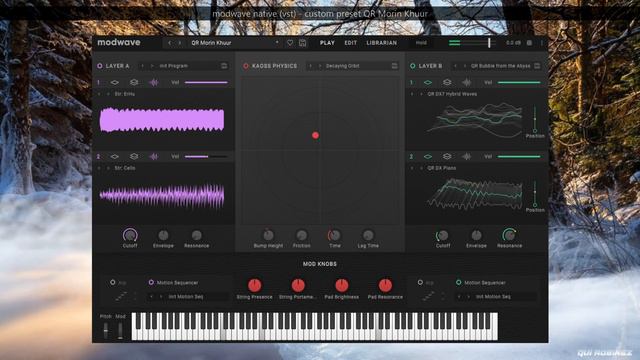Select Layer A sample waveform icon, slot 1
Screen dimensions: 640x360
pyautogui.click(x=153, y=82)
